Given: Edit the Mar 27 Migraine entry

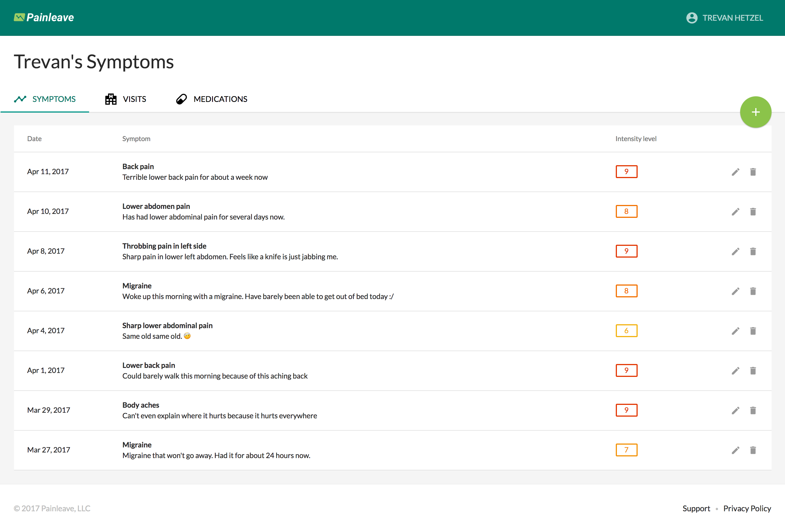Looking at the screenshot, I should click(x=735, y=450).
